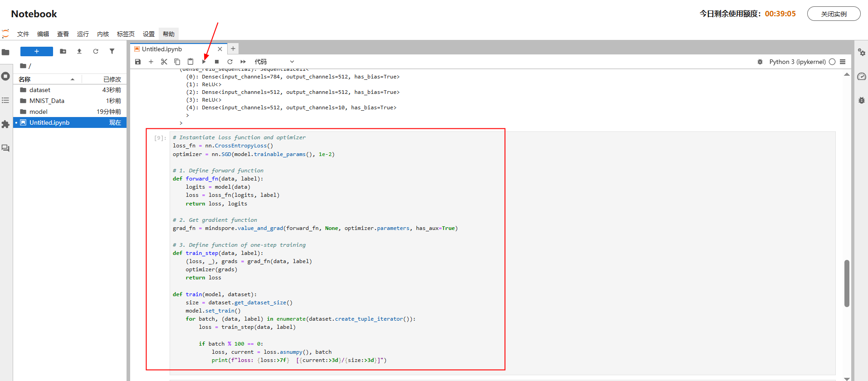Viewport: 868px width, 381px height.
Task: Open the 标签页 menu
Action: (126, 34)
